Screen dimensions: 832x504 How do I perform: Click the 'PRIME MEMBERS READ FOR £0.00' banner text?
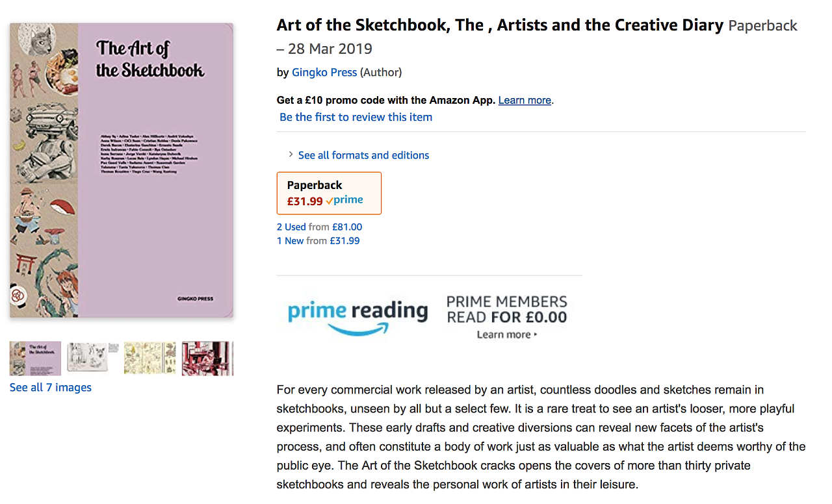506,310
